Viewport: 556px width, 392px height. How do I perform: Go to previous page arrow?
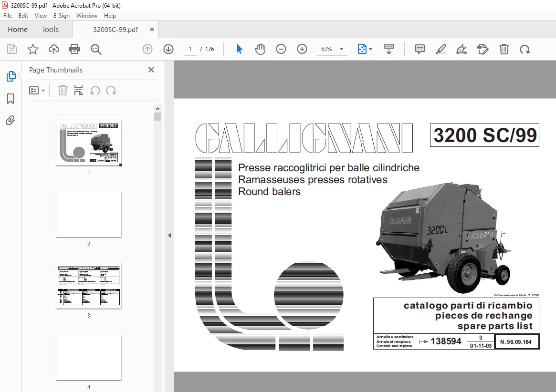[x=147, y=49]
